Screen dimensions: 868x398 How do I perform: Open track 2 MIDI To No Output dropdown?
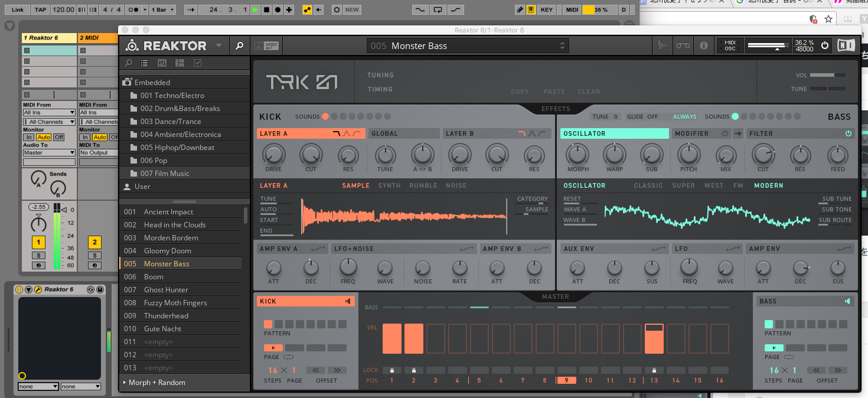click(98, 152)
